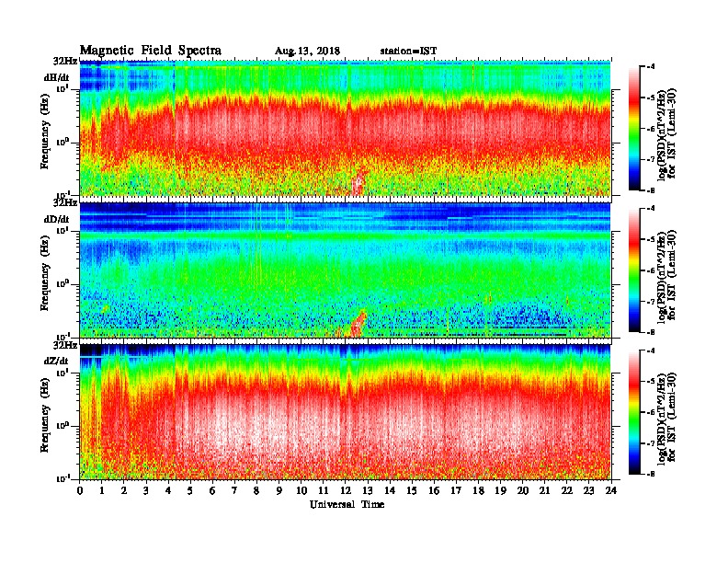Click the log(PSD) label beside dZ/dt color bar
The height and width of the screenshot is (563, 728).
tap(666, 418)
